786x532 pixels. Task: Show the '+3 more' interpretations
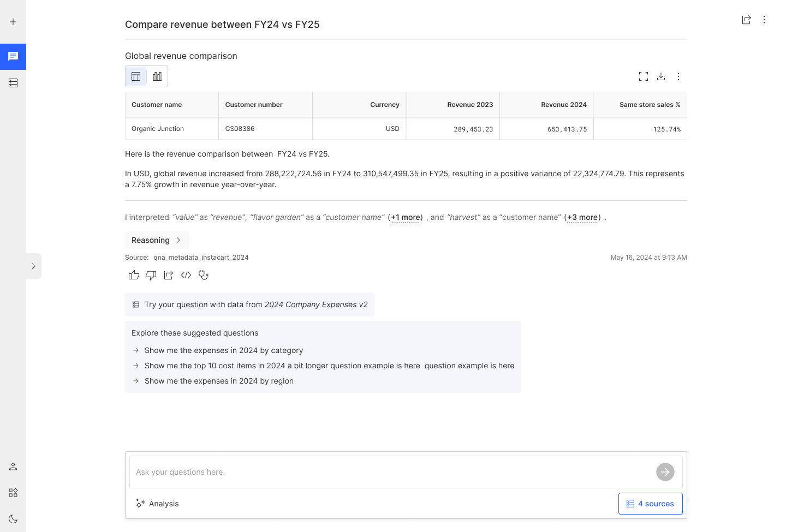click(x=583, y=217)
